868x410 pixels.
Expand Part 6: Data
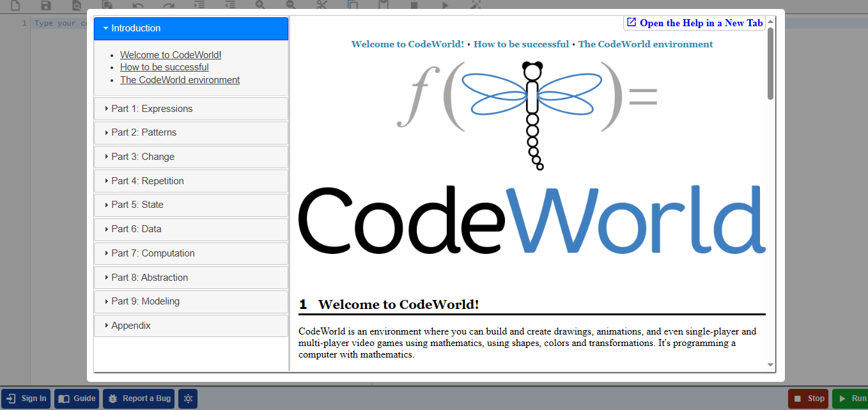191,229
